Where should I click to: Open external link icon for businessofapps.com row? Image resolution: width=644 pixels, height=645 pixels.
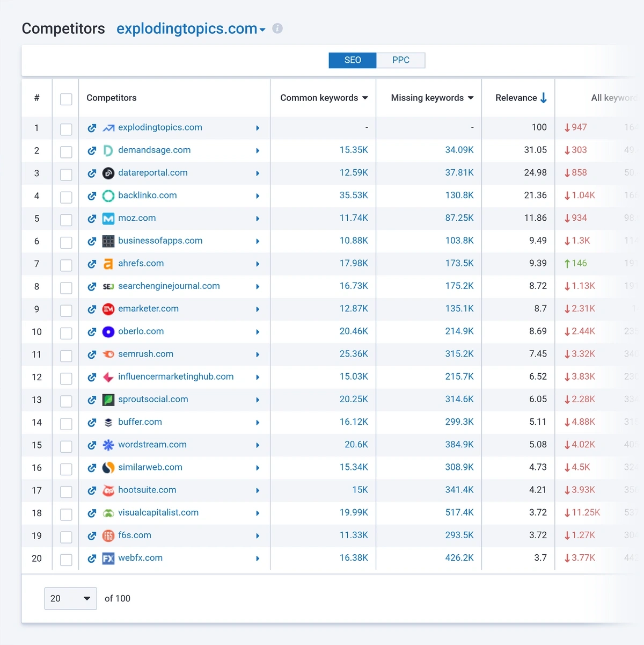pos(92,241)
